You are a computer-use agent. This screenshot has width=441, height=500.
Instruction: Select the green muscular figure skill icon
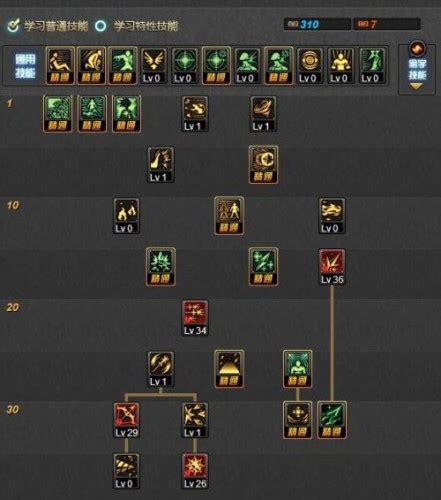pyautogui.click(x=297, y=369)
